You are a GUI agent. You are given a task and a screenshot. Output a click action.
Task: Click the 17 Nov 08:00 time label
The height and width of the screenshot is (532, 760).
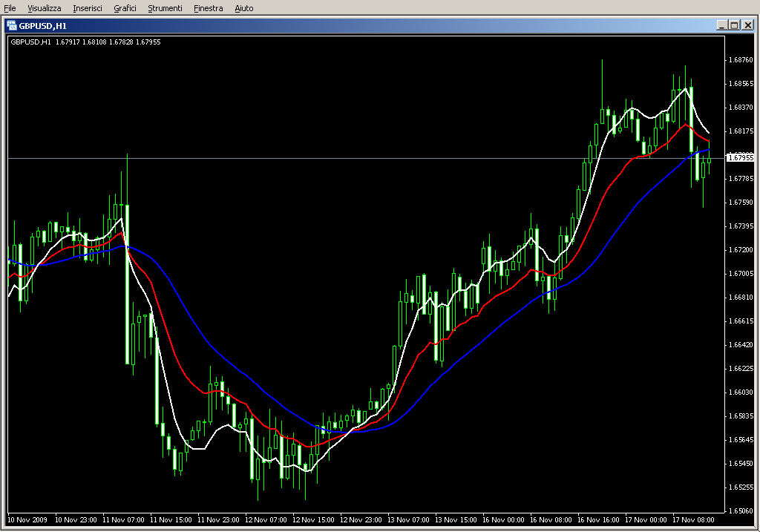[x=693, y=520]
